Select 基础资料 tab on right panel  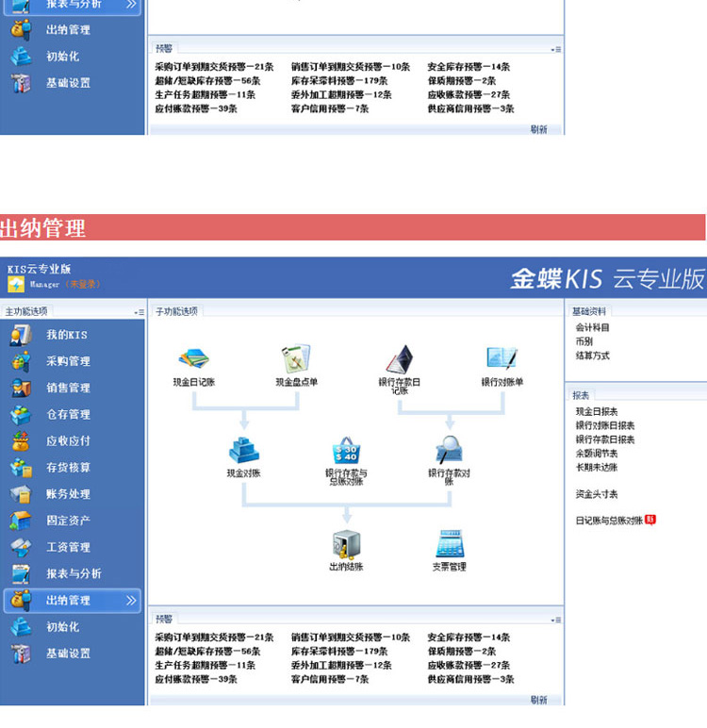point(588,311)
